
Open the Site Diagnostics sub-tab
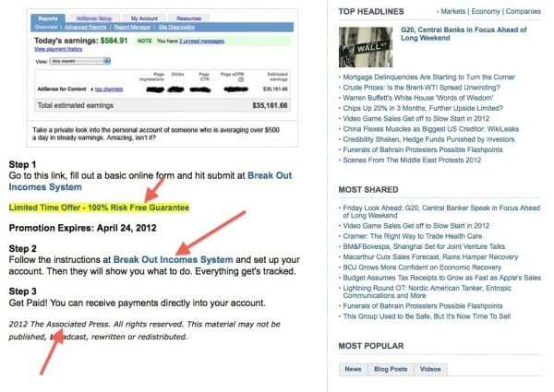[176, 27]
